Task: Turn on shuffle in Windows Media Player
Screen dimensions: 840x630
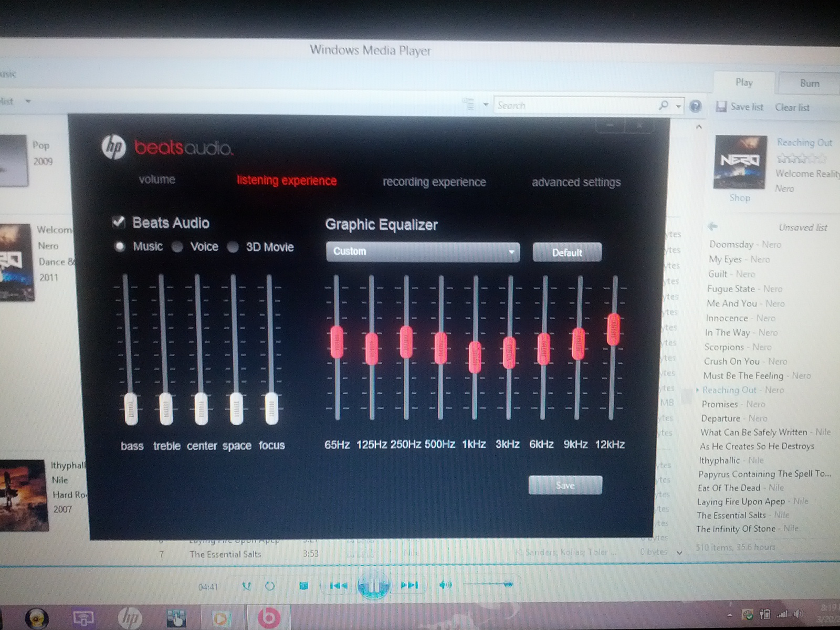Action: point(246,586)
